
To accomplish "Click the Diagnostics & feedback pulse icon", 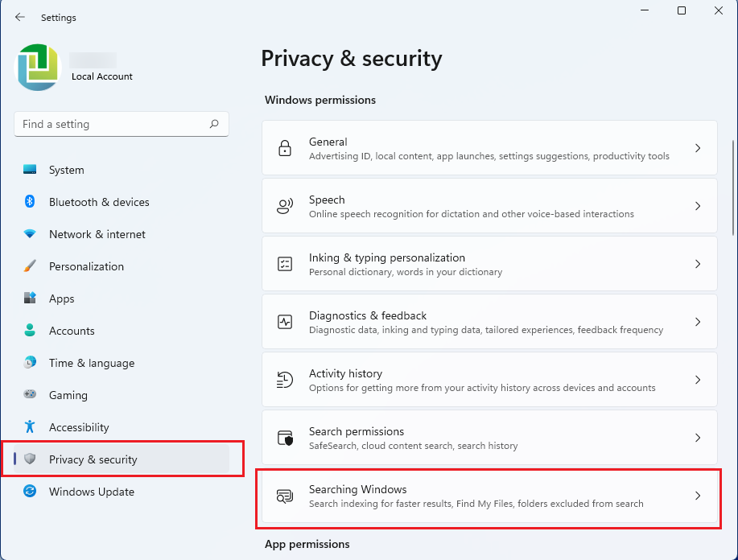I will tap(285, 322).
